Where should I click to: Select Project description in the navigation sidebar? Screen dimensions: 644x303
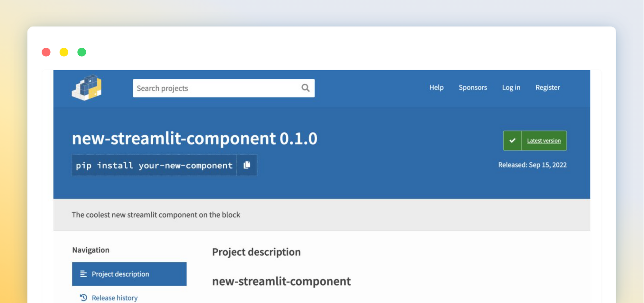pyautogui.click(x=120, y=274)
